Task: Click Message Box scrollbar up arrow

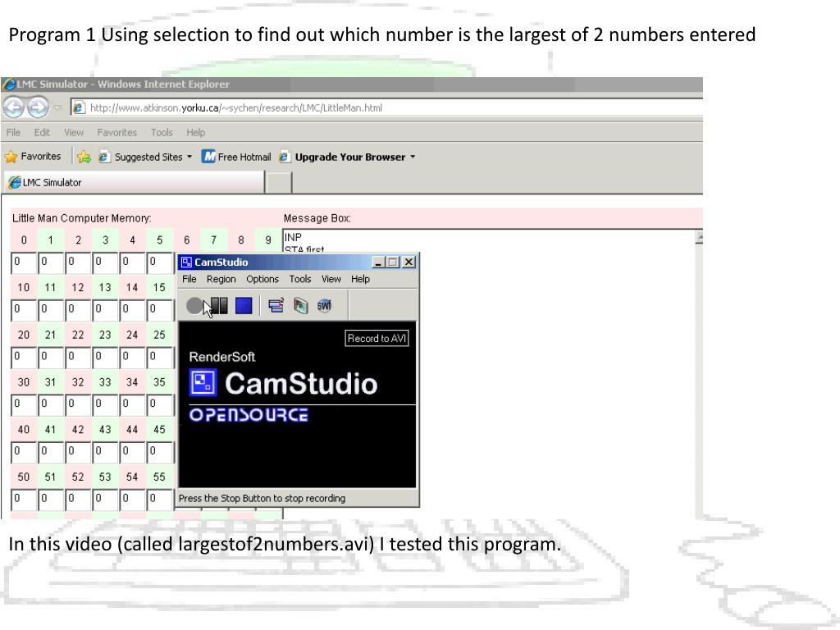Action: click(x=699, y=236)
